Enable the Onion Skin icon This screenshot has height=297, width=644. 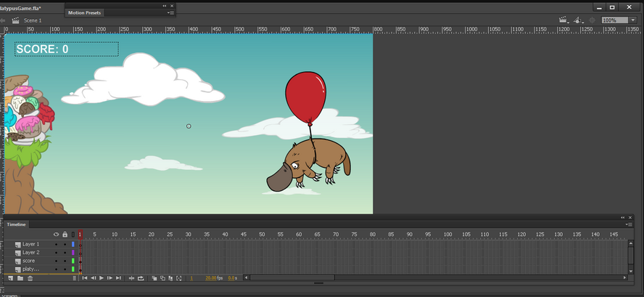click(x=153, y=278)
